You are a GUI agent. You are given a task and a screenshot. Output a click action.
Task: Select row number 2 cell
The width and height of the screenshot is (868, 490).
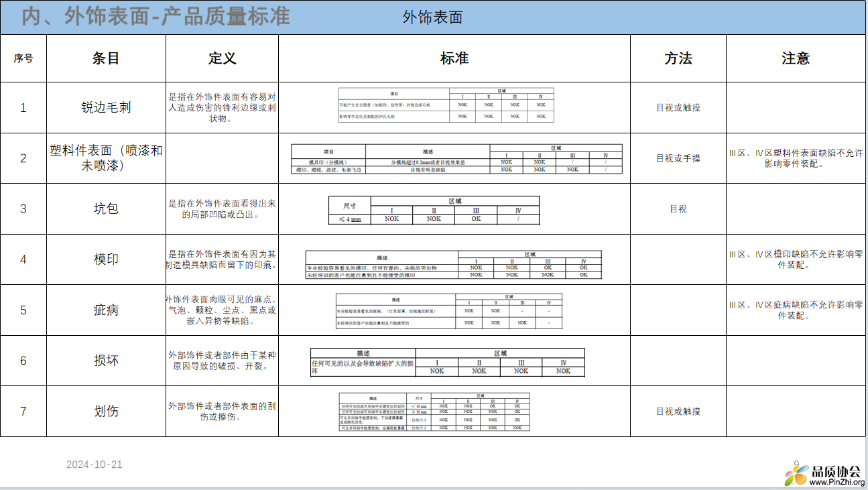pos(23,158)
